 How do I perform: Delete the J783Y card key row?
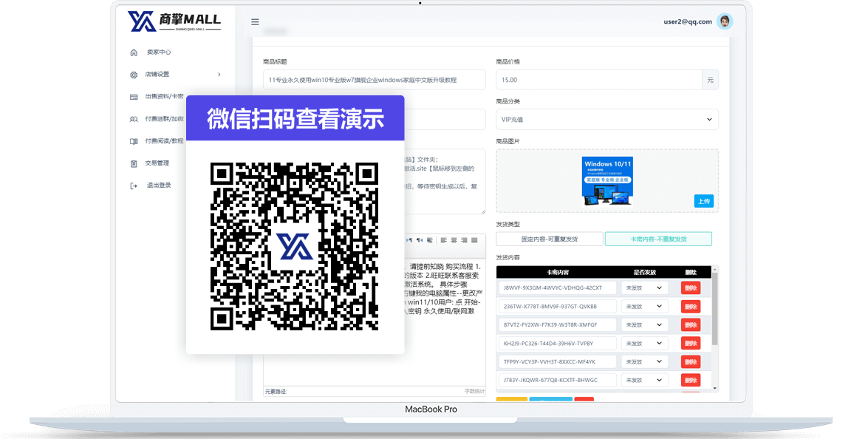[x=690, y=381]
